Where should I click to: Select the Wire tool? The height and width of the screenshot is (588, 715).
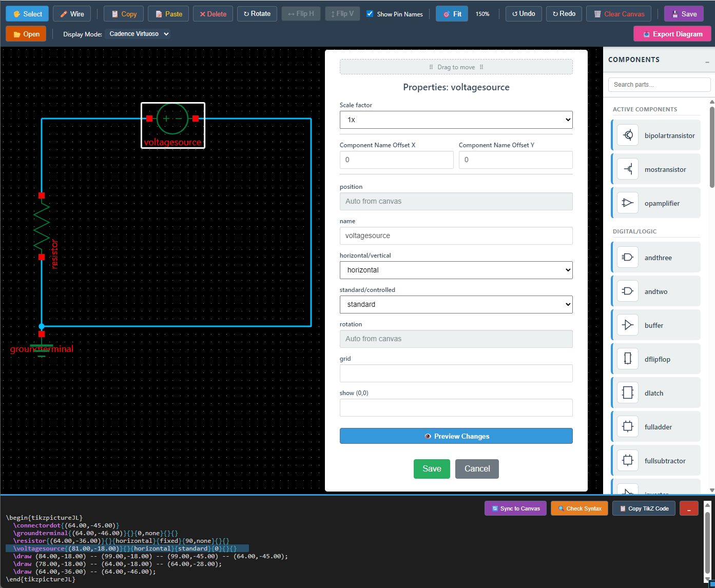point(71,13)
